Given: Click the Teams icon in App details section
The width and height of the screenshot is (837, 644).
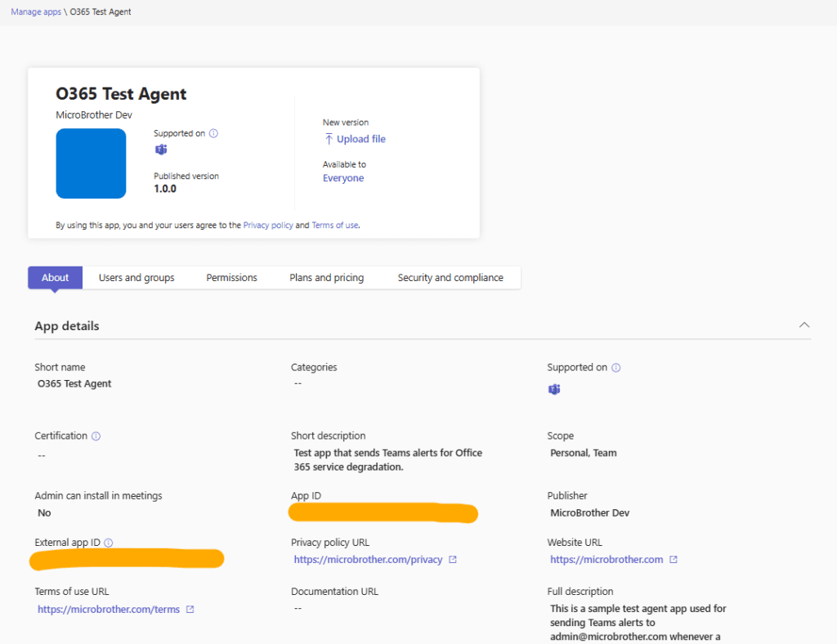Looking at the screenshot, I should tap(554, 389).
